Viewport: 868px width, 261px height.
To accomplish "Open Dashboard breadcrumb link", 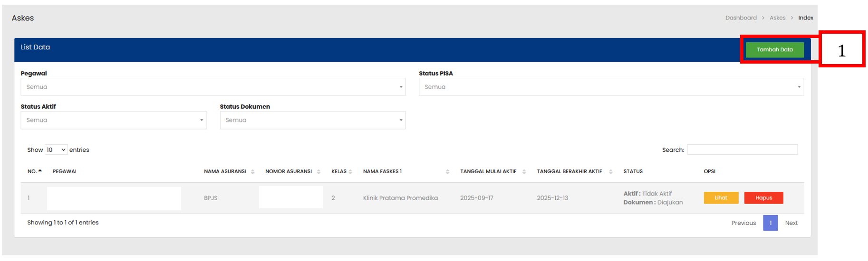I will click(x=741, y=18).
